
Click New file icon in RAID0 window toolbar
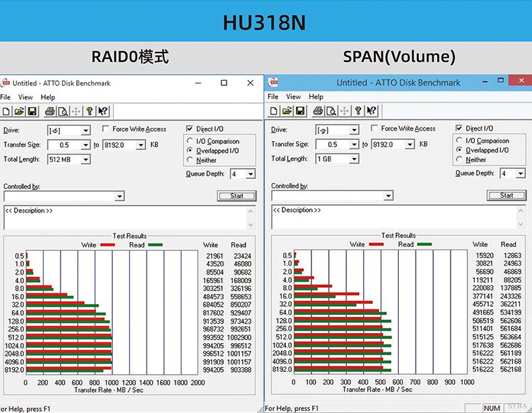(6, 111)
